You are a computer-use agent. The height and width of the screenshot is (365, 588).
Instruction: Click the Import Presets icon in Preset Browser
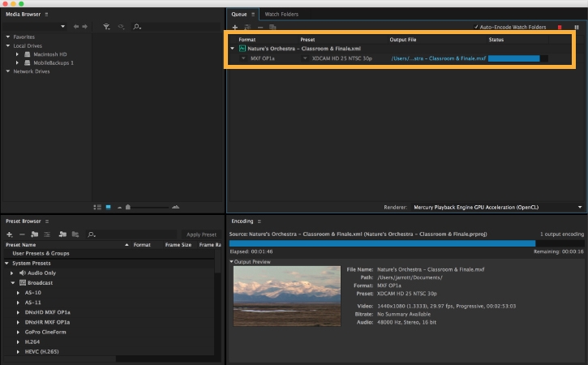click(x=61, y=234)
